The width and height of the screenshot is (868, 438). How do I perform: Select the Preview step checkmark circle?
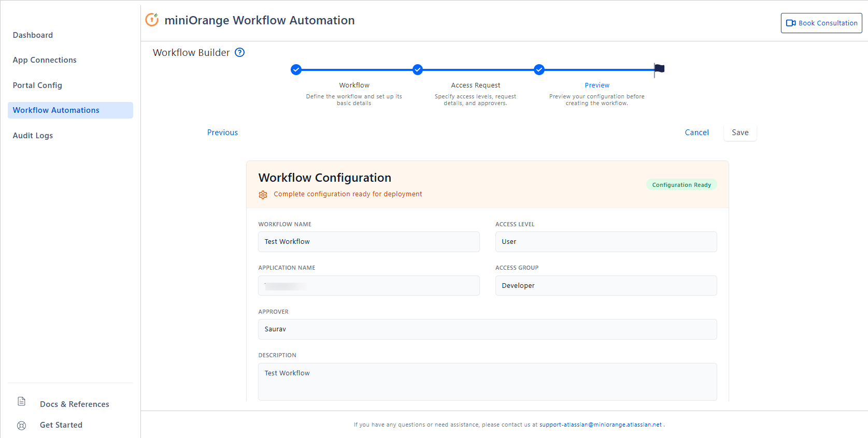pos(539,69)
